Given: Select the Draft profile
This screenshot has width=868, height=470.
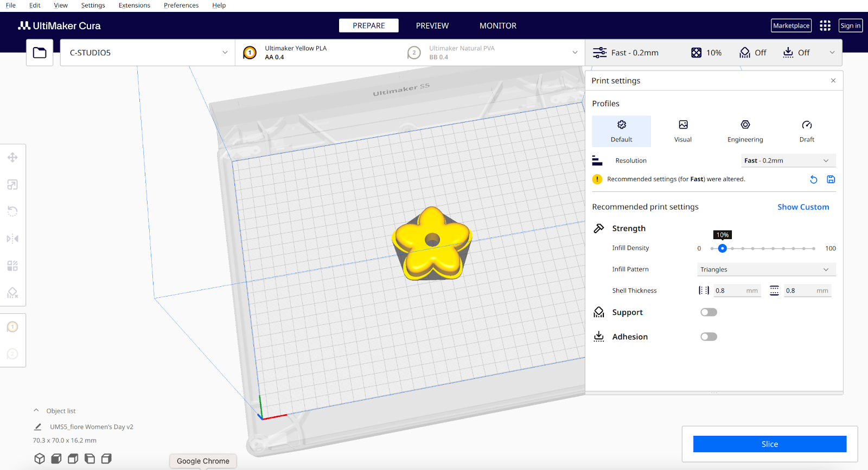Looking at the screenshot, I should 807,131.
